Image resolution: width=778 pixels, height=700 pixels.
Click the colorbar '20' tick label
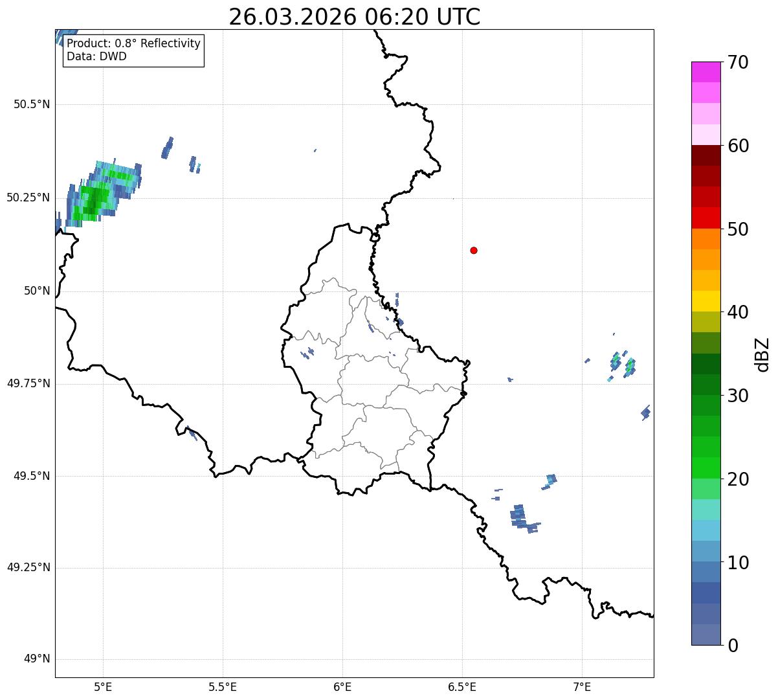tap(738, 479)
